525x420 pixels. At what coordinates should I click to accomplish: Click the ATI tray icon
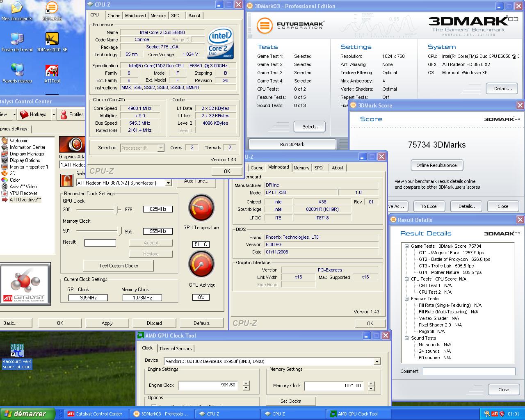(x=495, y=414)
